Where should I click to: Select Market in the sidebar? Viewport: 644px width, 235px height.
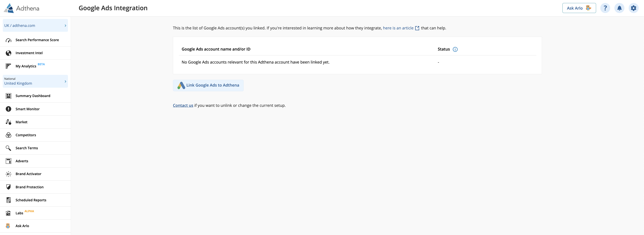click(35, 122)
